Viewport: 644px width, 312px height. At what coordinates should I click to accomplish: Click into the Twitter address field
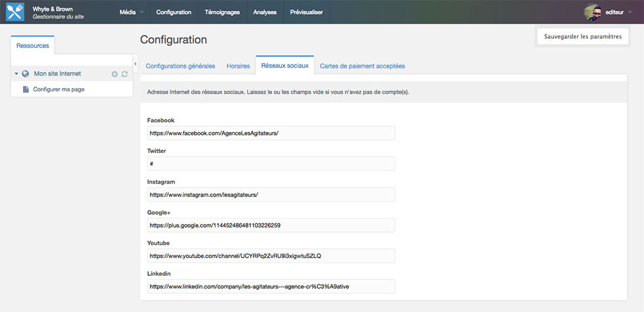point(271,164)
